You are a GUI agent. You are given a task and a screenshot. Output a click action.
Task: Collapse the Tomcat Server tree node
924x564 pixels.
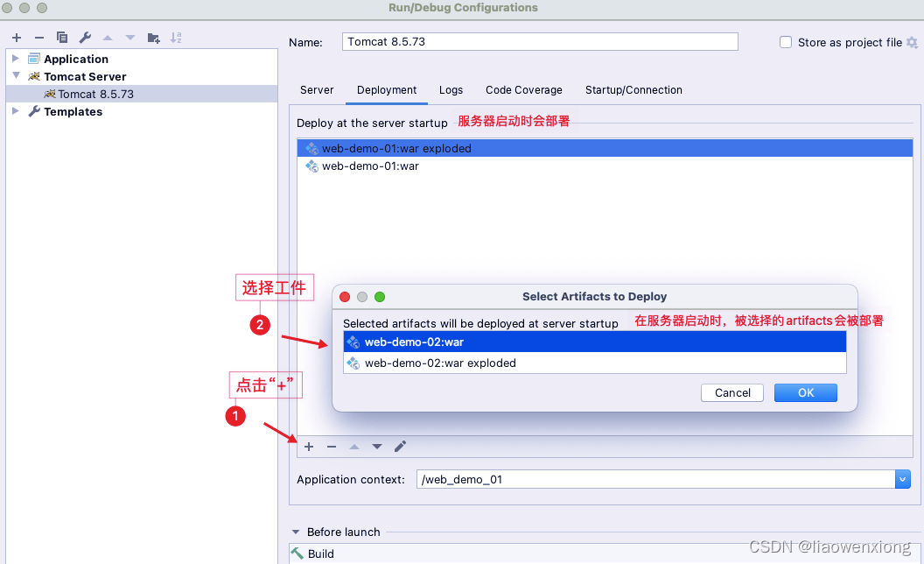[16, 75]
